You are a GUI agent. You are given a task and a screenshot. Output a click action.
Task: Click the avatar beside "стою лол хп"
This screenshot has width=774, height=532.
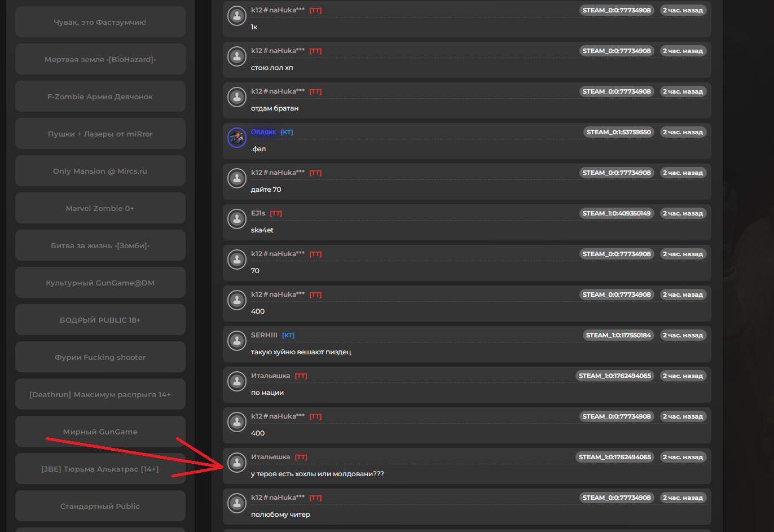(237, 56)
